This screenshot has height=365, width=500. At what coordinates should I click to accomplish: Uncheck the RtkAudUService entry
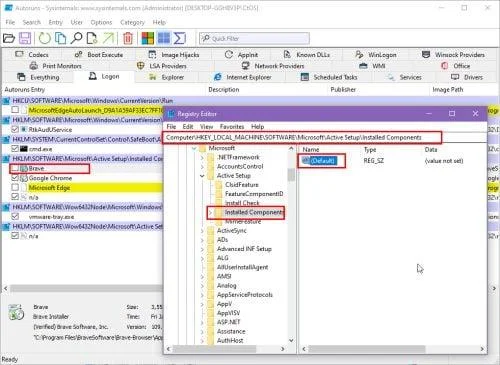point(15,129)
